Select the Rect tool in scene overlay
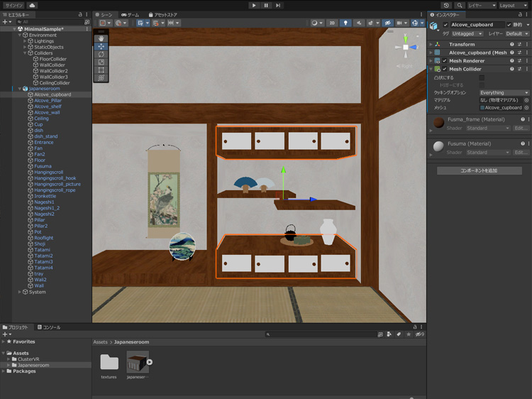The height and width of the screenshot is (399, 532). coord(101,70)
